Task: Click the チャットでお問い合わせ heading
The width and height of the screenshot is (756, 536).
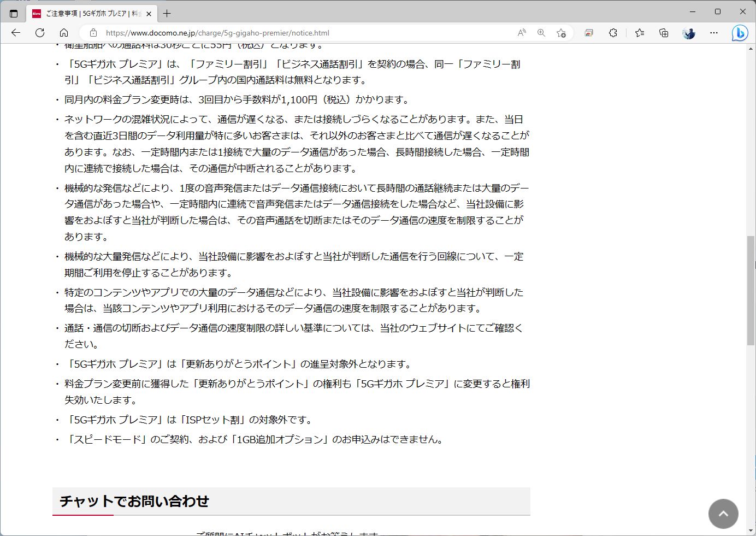Action: (134, 501)
